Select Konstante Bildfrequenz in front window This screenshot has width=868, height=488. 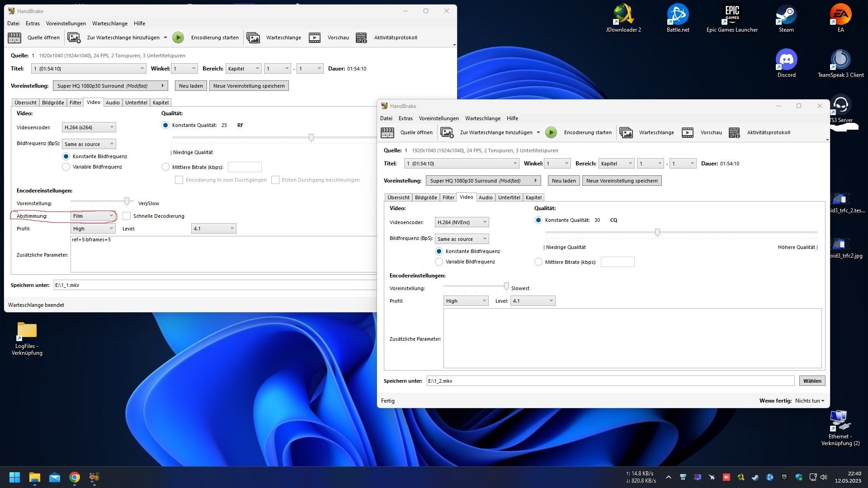[439, 251]
